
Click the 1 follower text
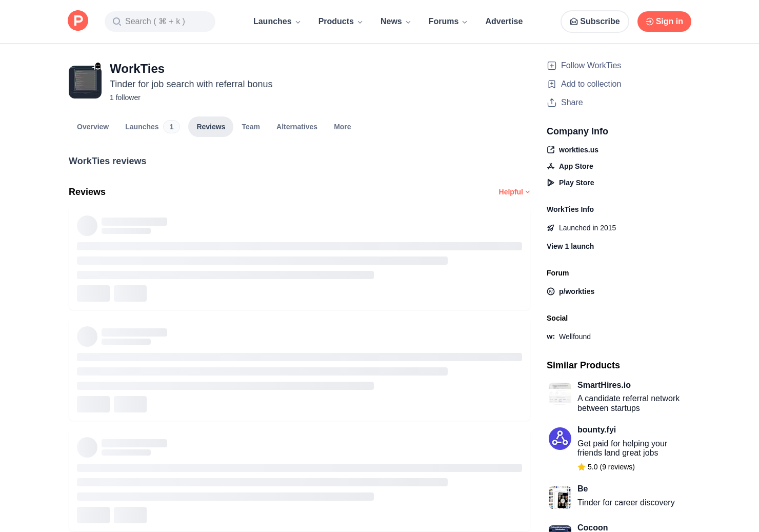tap(125, 97)
